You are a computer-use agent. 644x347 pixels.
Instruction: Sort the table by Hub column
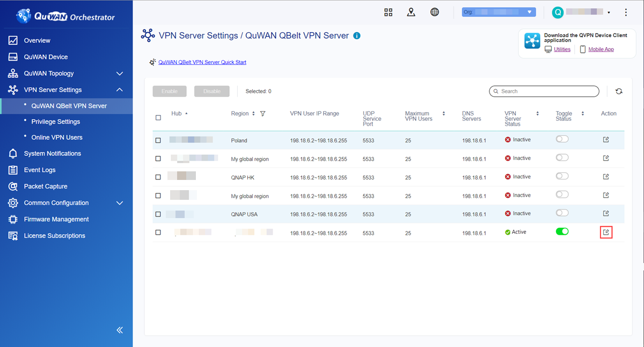(x=186, y=114)
